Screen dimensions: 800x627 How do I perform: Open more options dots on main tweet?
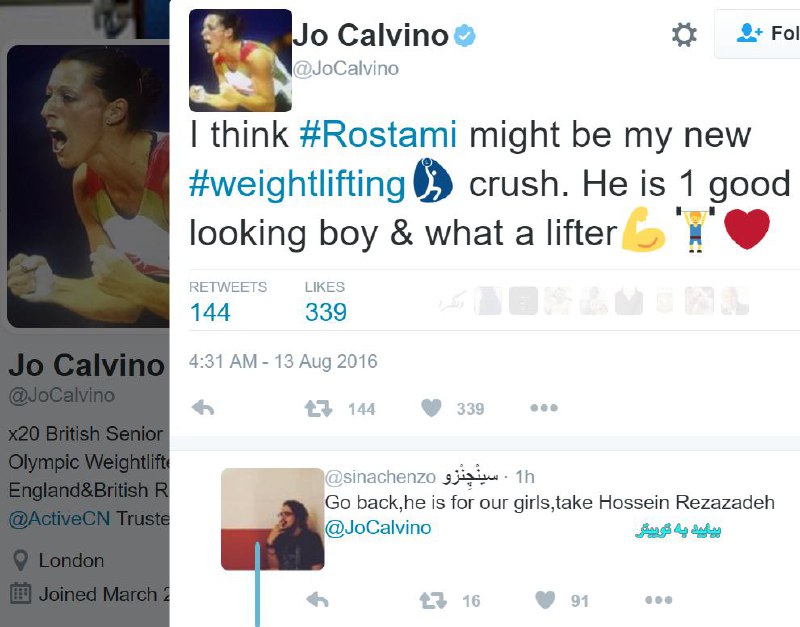pos(544,408)
